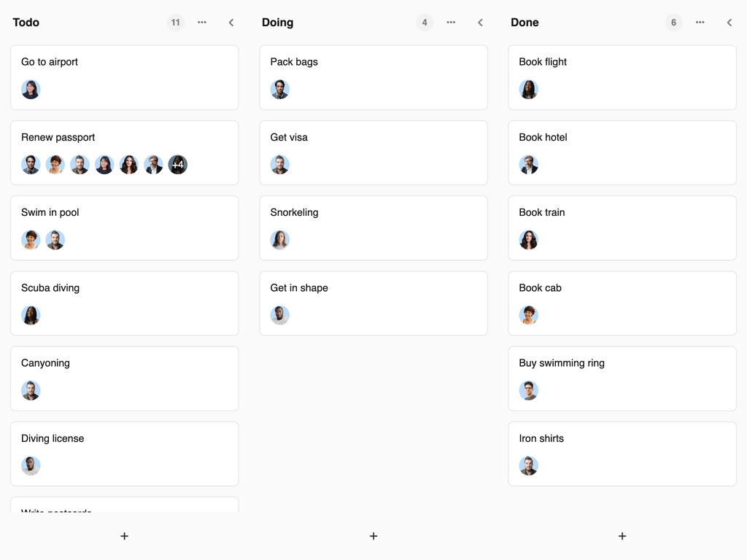The height and width of the screenshot is (560, 747).
Task: Open the Get visa card
Action: point(373,138)
